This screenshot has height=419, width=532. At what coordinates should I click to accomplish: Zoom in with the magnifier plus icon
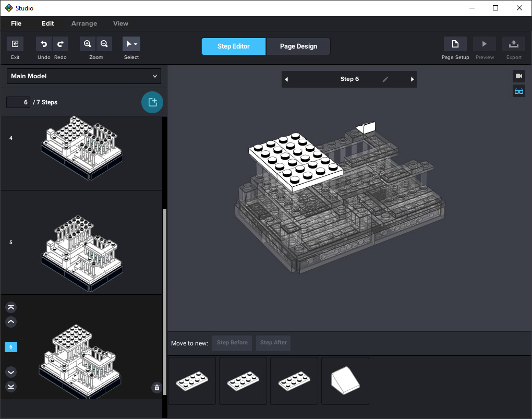pos(88,44)
